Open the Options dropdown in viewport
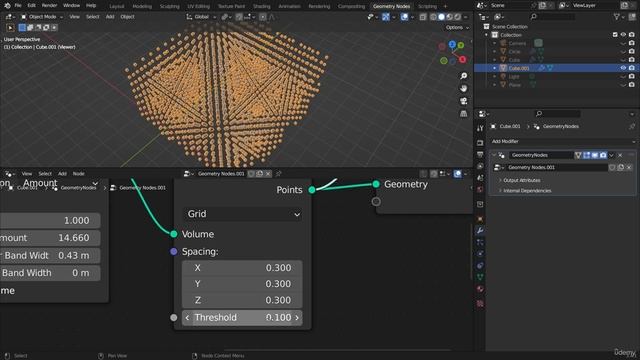The height and width of the screenshot is (360, 640). click(x=457, y=27)
